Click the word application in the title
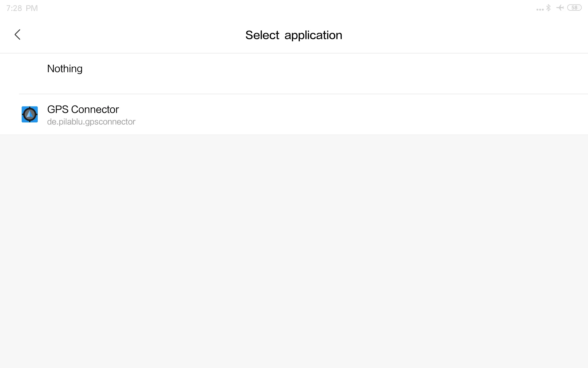 point(313,36)
